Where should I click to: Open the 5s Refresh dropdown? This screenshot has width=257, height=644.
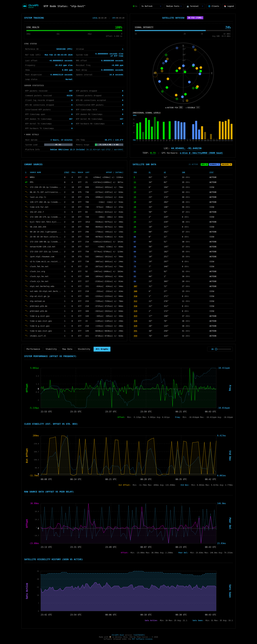click(x=151, y=6)
